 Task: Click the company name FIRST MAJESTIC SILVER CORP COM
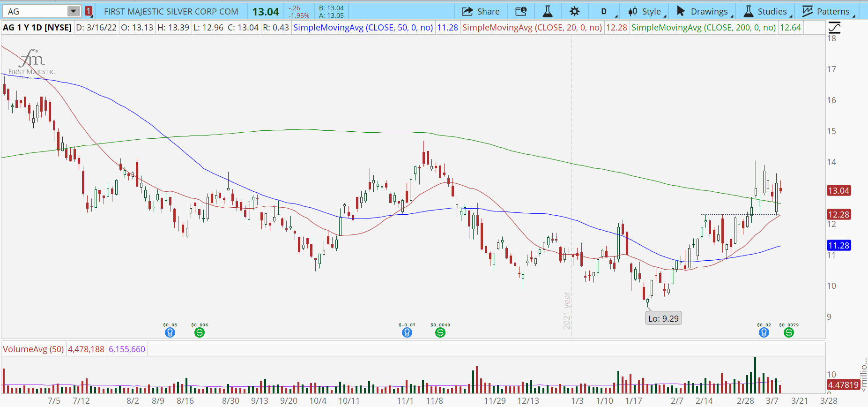coord(171,11)
